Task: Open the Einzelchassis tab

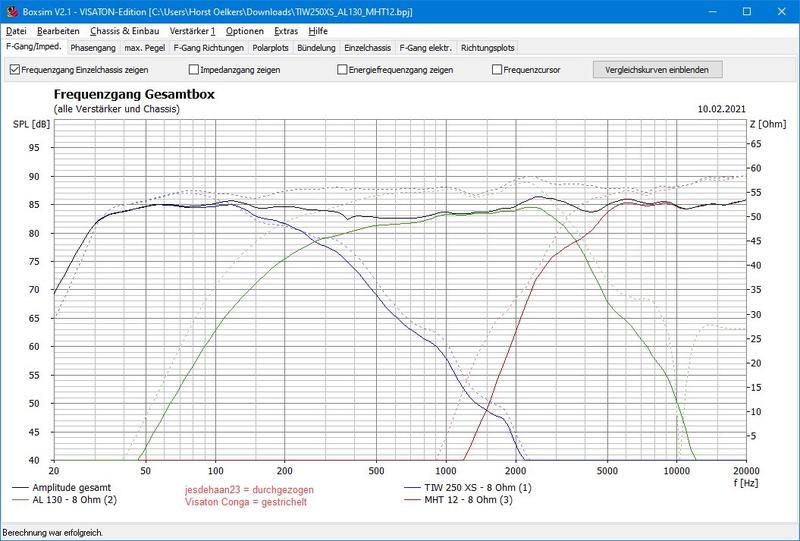Action: click(x=367, y=47)
